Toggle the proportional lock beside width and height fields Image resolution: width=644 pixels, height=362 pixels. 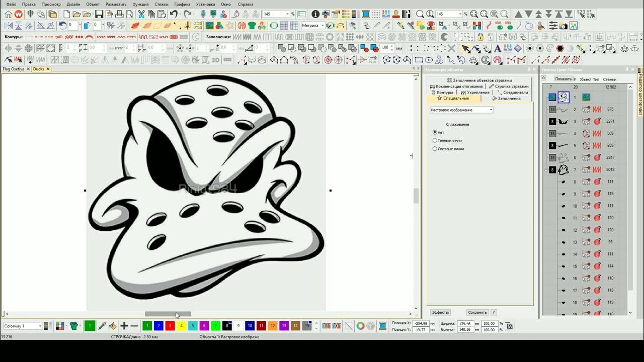click(x=509, y=326)
